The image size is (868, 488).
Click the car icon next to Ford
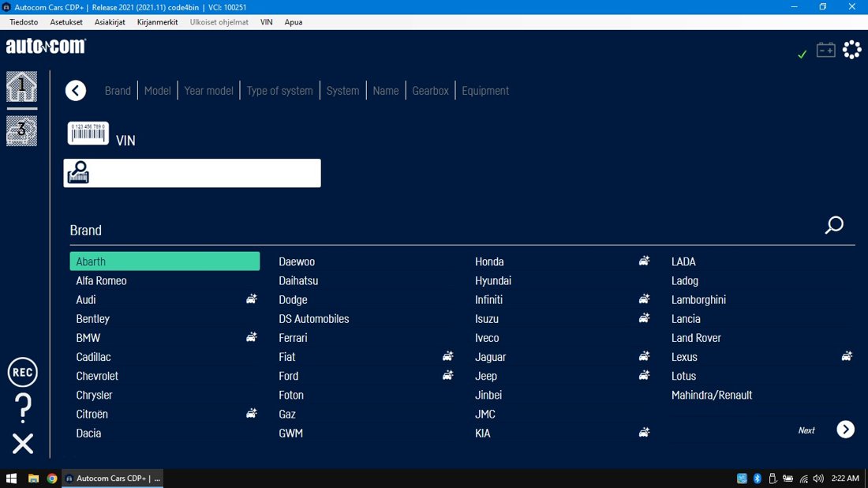coord(448,376)
